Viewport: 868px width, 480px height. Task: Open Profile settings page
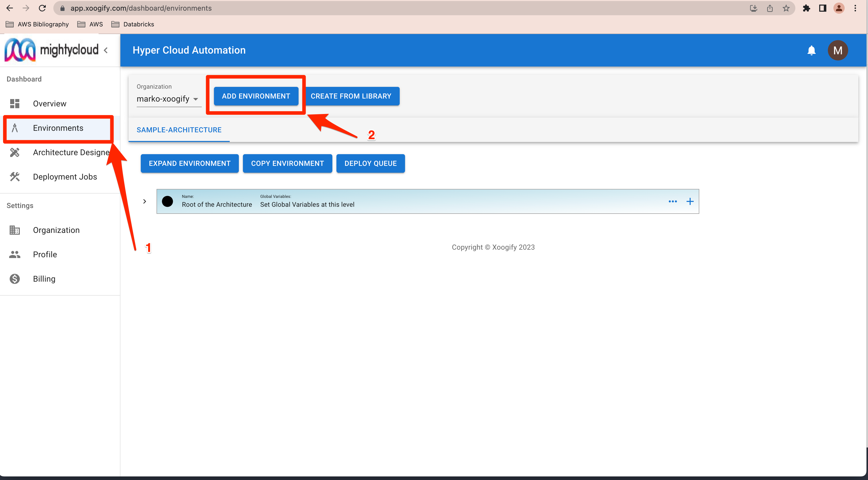pos(45,254)
